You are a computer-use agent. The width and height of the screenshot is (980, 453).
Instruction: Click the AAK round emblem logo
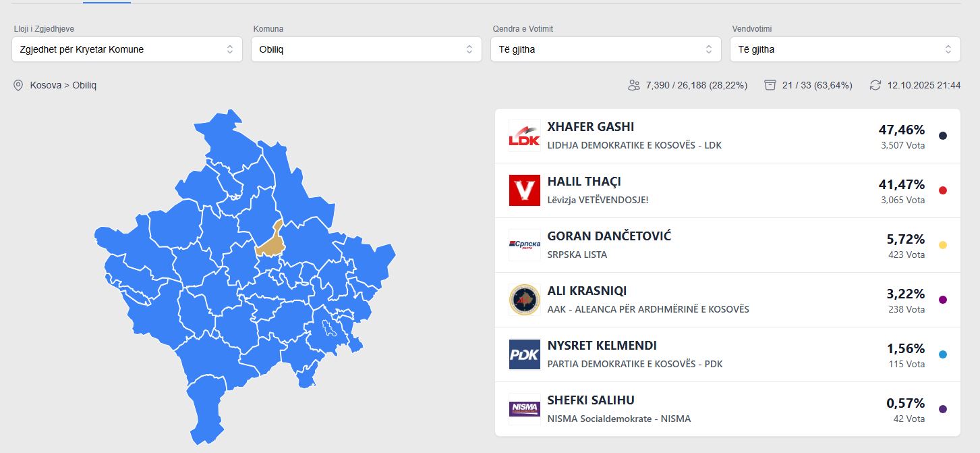pyautogui.click(x=524, y=300)
